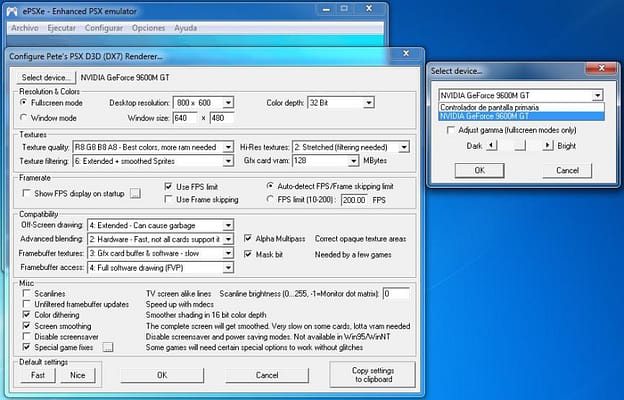The image size is (624, 400).
Task: Close the Select device dialog
Action: (x=601, y=68)
